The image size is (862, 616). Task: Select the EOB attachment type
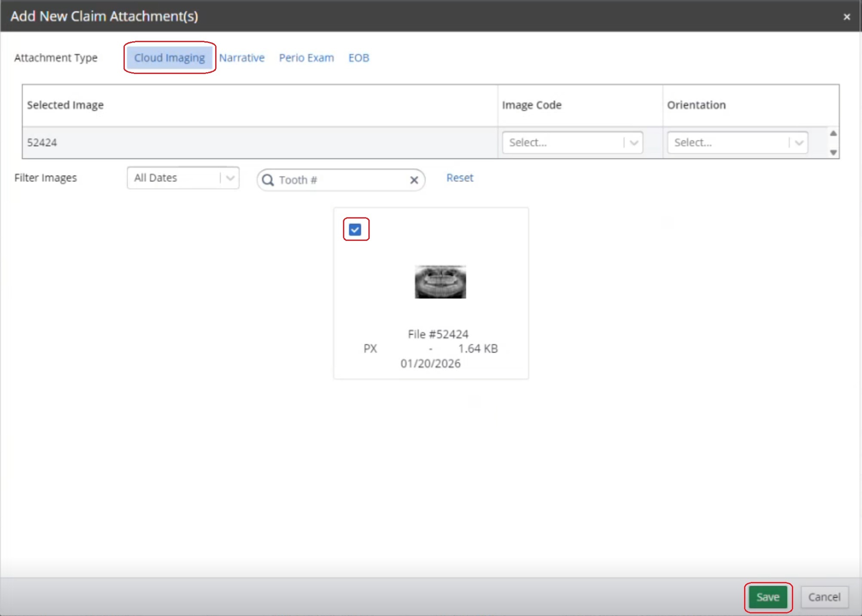coord(358,58)
